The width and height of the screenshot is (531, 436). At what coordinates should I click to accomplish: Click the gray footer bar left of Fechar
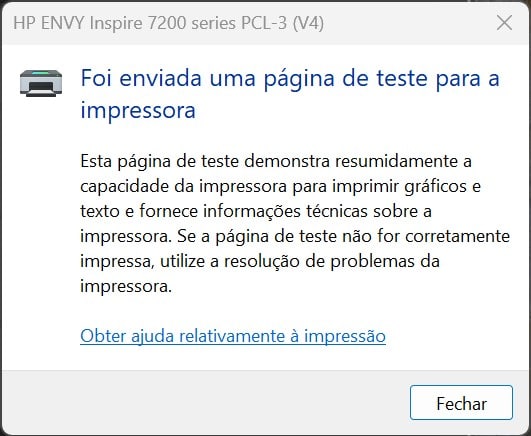coord(203,402)
